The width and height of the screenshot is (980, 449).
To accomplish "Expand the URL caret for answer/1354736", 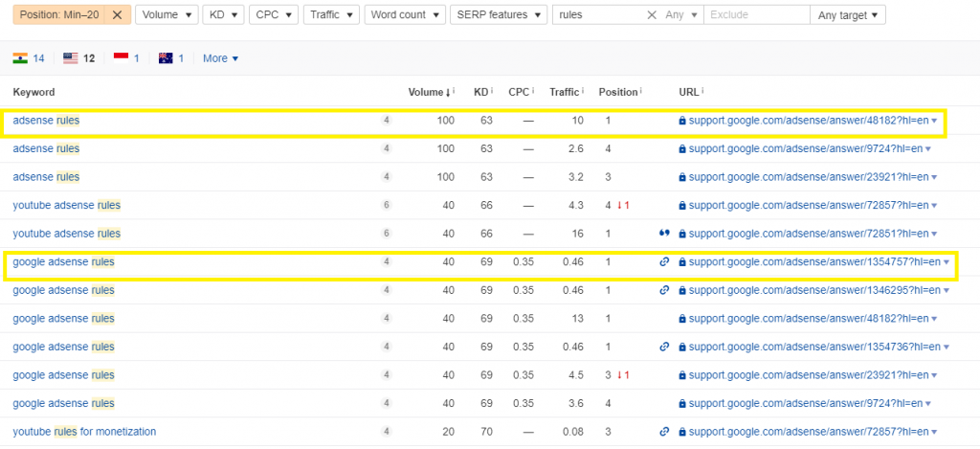I will (x=947, y=347).
